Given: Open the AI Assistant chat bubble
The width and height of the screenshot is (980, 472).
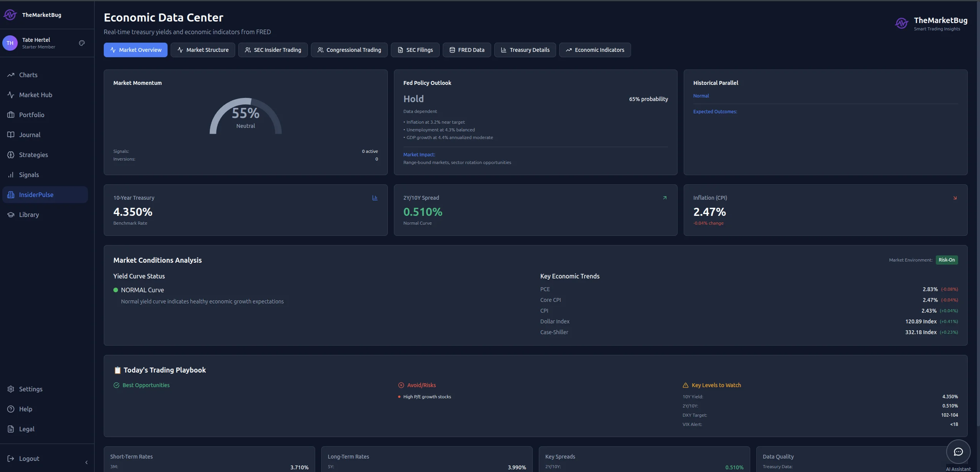Looking at the screenshot, I should click(958, 452).
